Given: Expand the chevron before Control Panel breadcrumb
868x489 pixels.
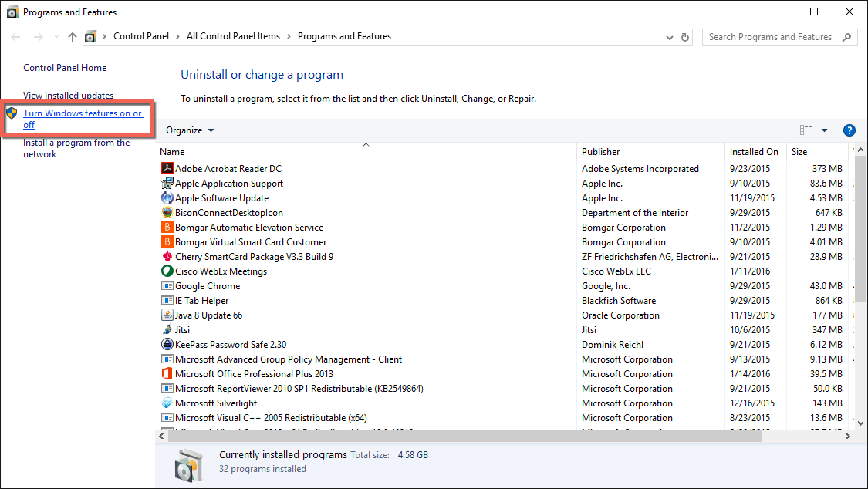Looking at the screenshot, I should [x=104, y=36].
